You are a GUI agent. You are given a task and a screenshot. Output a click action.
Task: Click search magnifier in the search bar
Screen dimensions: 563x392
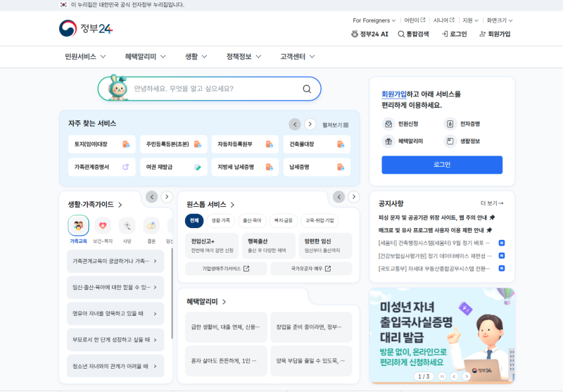click(x=307, y=89)
